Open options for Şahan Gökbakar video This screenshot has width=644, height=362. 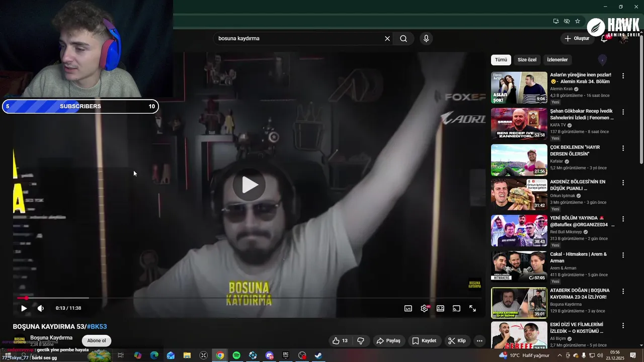click(623, 112)
